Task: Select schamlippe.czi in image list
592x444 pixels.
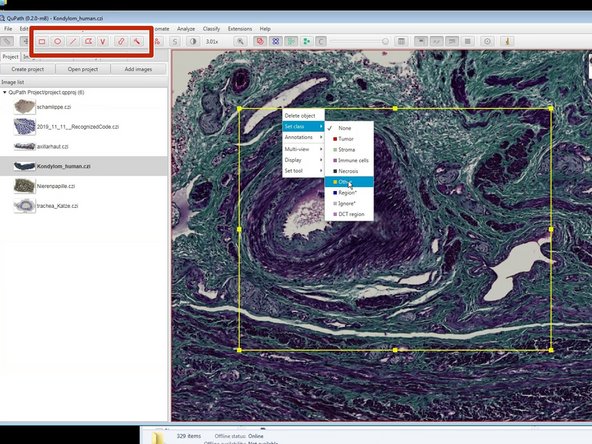Action: tap(54, 107)
